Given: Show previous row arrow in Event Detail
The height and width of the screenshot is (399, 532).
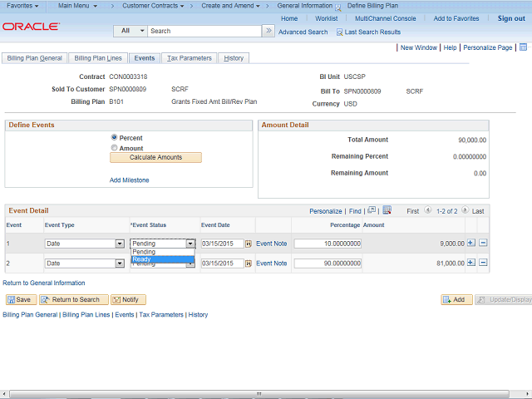Looking at the screenshot, I should point(428,211).
